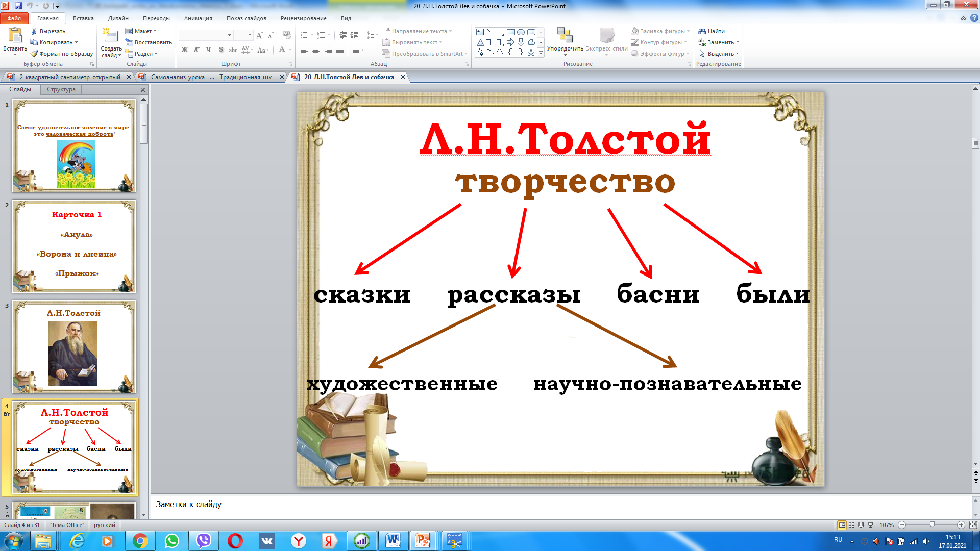
Task: Switch to the Structure (Структура) pane tab
Action: [x=61, y=89]
